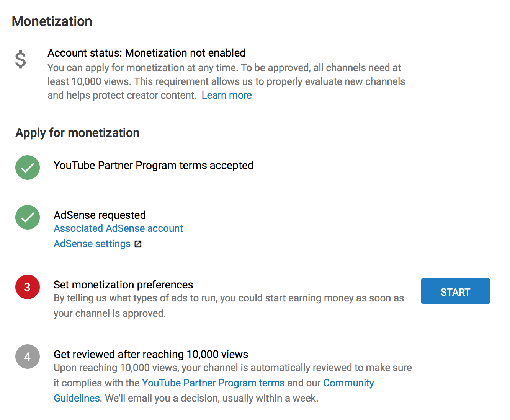
Task: Click external link icon after AdSense settings
Action: click(138, 244)
